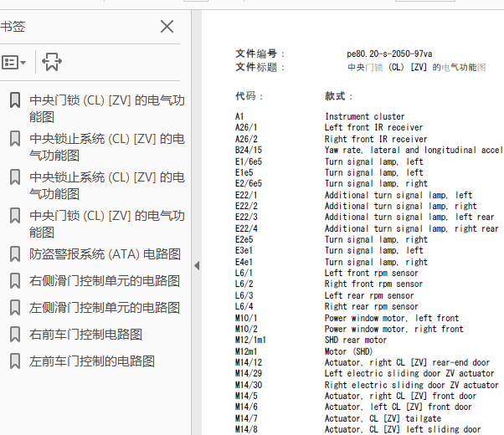Click text Actuator, left CL [ZV] front door

point(399,407)
